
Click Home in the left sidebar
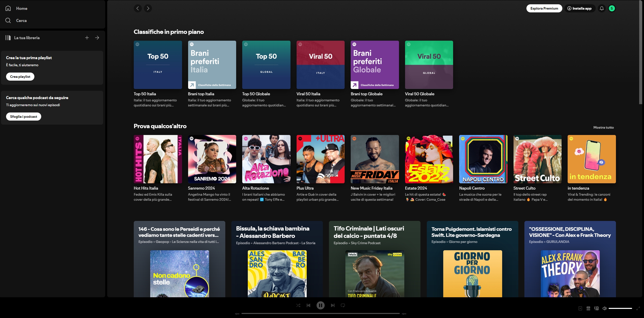point(22,8)
